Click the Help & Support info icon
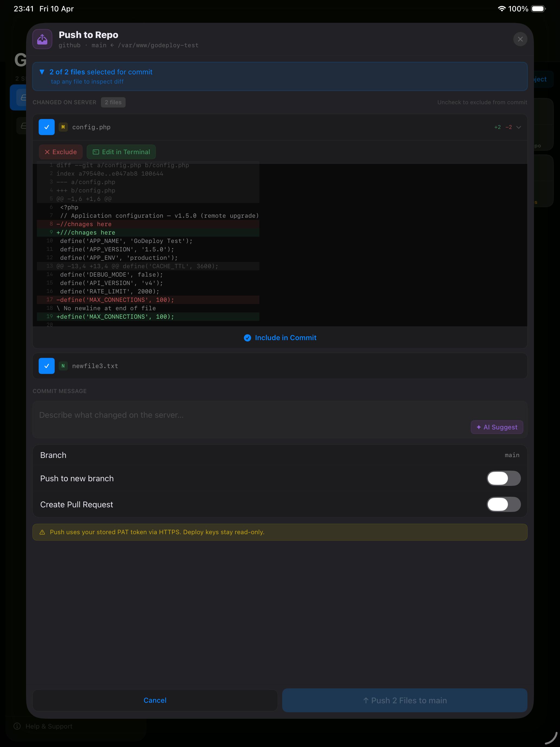This screenshot has height=747, width=560. pos(17,726)
